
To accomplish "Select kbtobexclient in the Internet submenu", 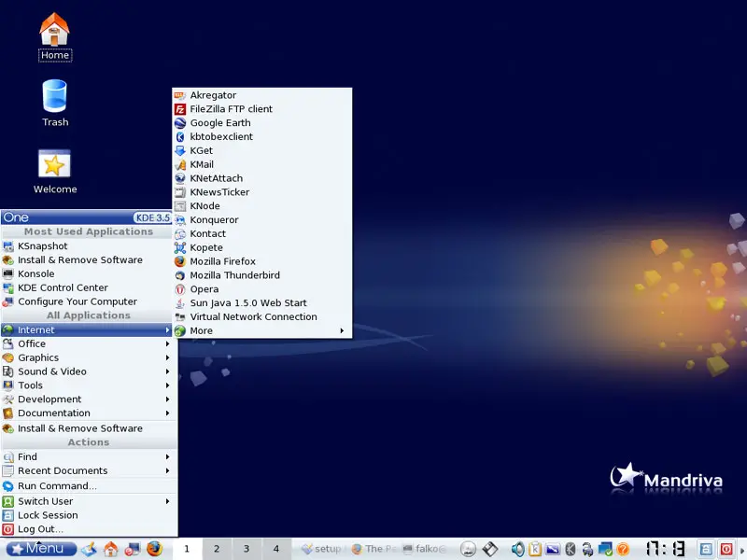I will [x=262, y=136].
